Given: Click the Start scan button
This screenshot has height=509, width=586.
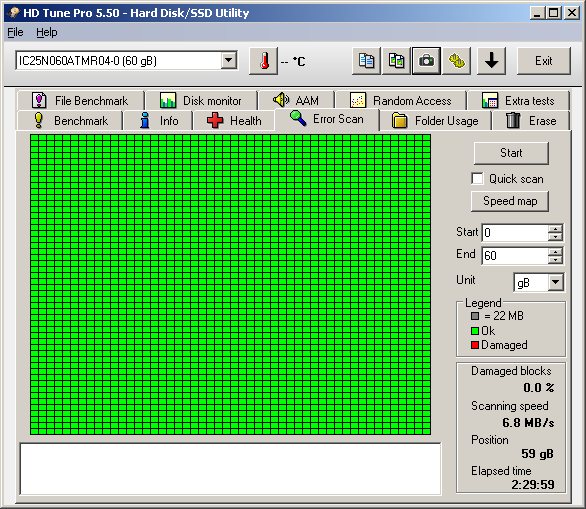Looking at the screenshot, I should [511, 153].
